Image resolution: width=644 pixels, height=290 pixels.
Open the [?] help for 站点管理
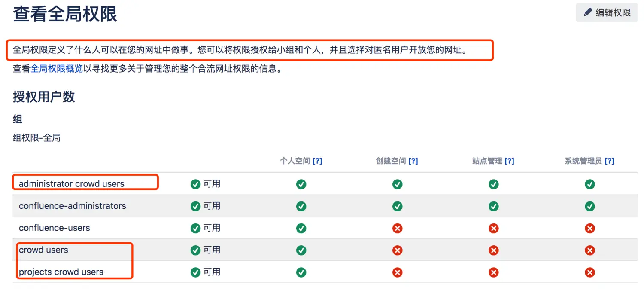(509, 161)
